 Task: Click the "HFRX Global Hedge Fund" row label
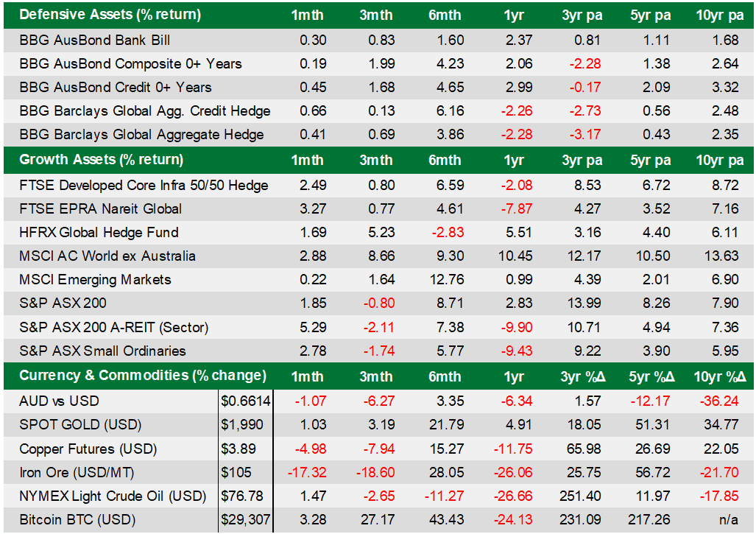tap(99, 233)
